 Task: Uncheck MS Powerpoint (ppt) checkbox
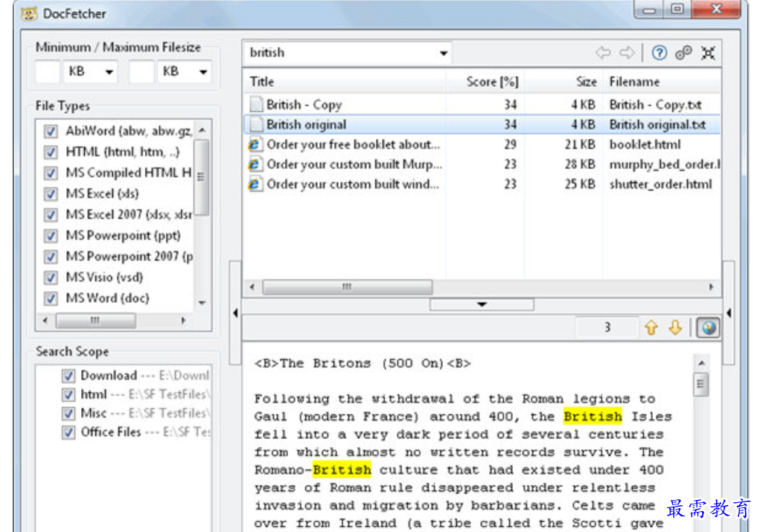51,236
